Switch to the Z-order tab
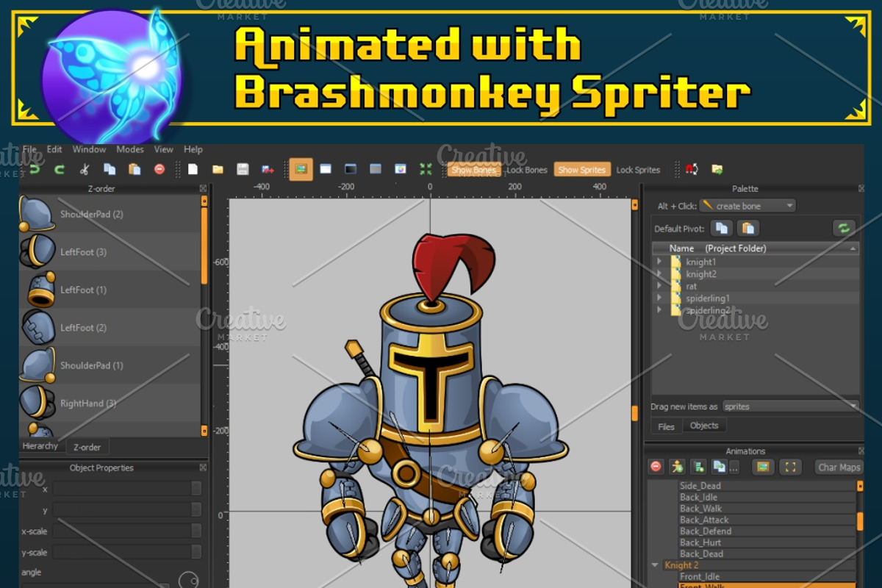The width and height of the screenshot is (882, 588). [x=87, y=447]
